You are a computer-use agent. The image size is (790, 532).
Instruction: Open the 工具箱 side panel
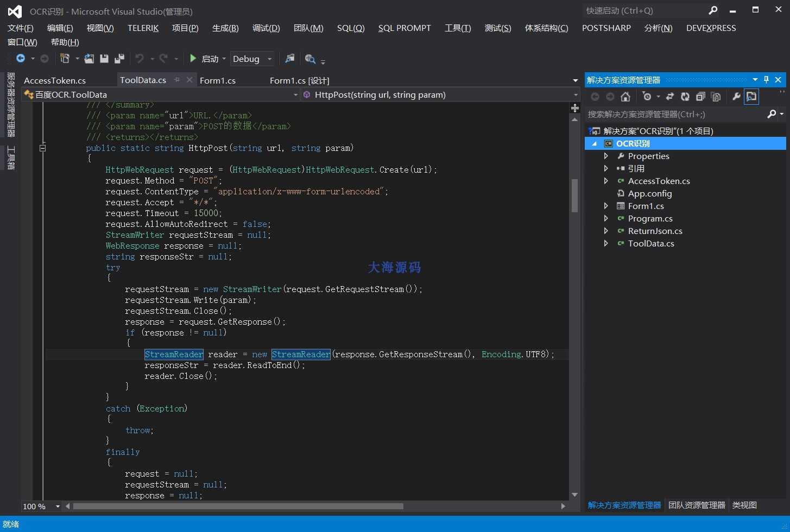click(x=11, y=158)
